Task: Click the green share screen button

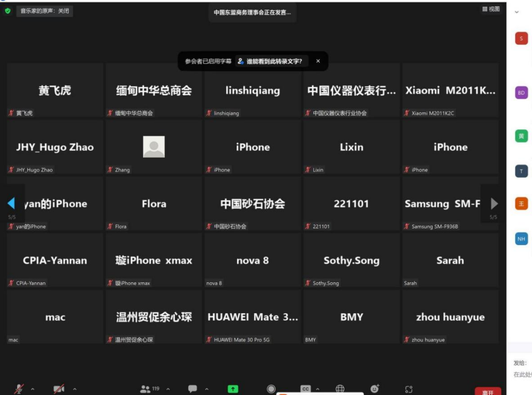Action: (x=233, y=389)
